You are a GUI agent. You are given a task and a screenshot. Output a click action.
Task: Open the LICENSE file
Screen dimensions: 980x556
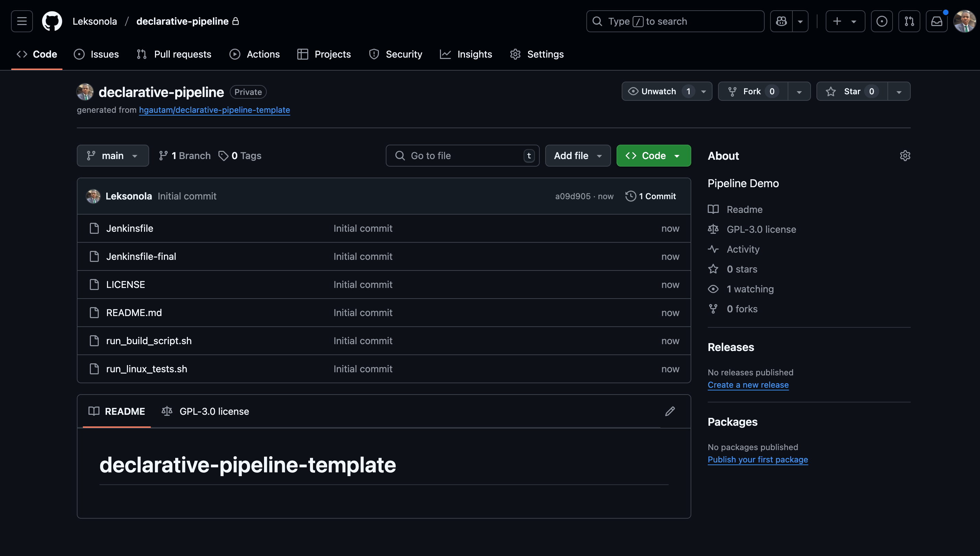(125, 285)
